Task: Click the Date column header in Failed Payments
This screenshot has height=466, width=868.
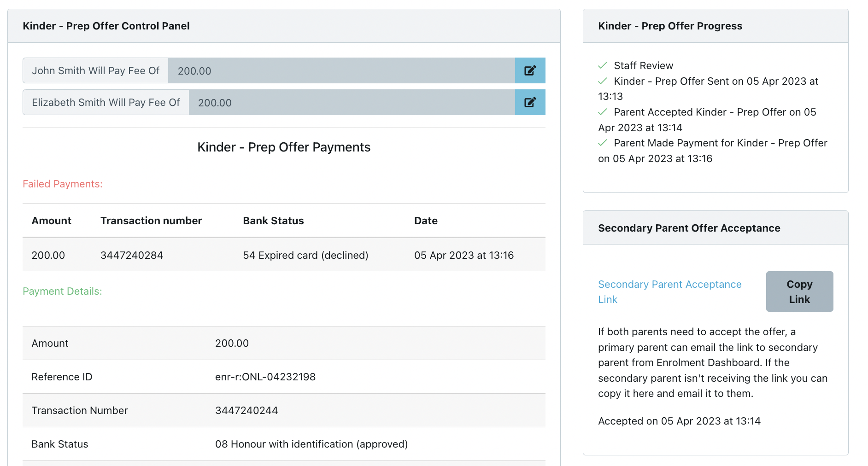Action: click(426, 221)
